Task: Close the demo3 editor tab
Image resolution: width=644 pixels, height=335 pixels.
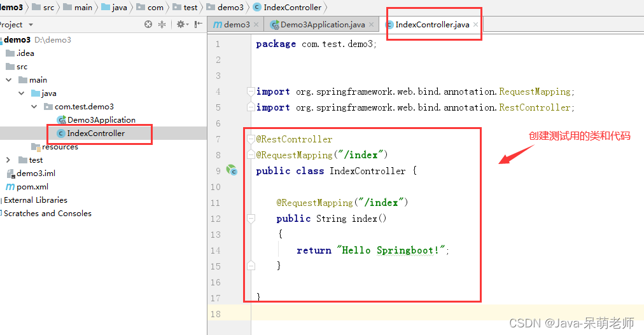Action: tap(256, 25)
